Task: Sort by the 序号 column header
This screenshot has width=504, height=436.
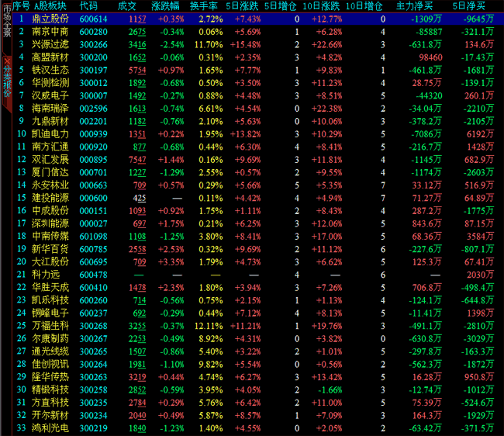Action: tap(21, 5)
